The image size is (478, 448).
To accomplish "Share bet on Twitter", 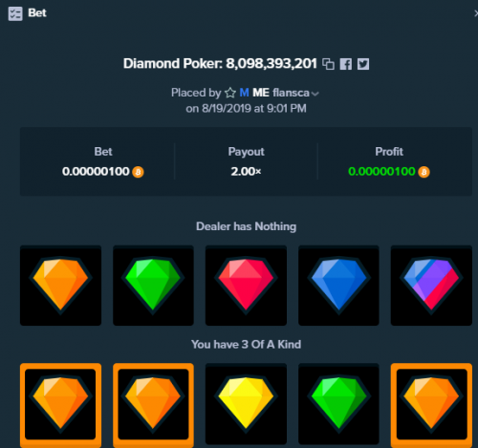I will tap(363, 64).
